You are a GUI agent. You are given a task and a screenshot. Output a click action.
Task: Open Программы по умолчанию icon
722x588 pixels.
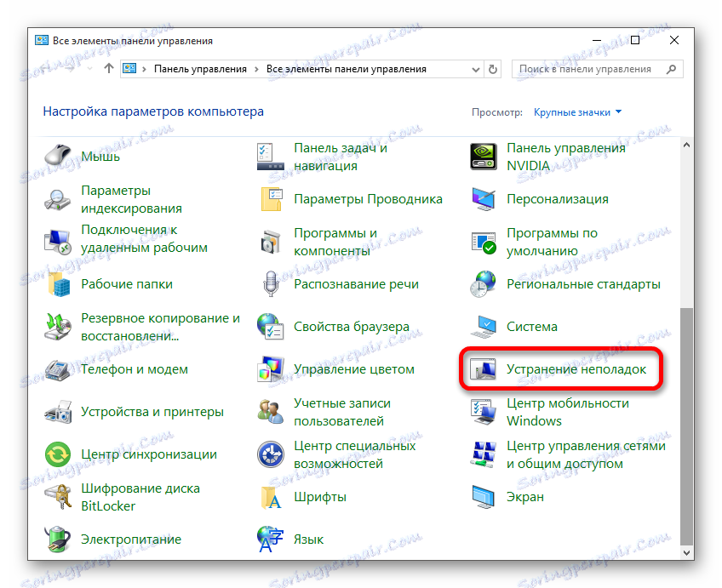tap(483, 242)
